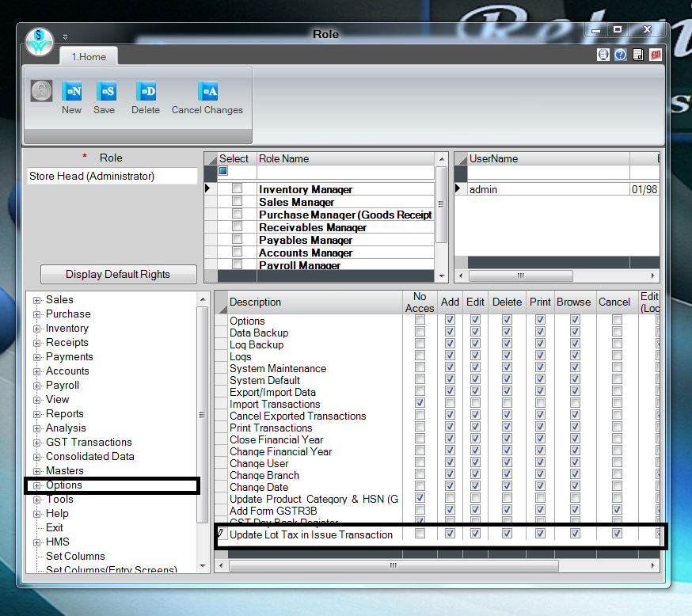The image size is (692, 616).
Task: Expand the GST Transactions tree node
Action: pos(36,443)
